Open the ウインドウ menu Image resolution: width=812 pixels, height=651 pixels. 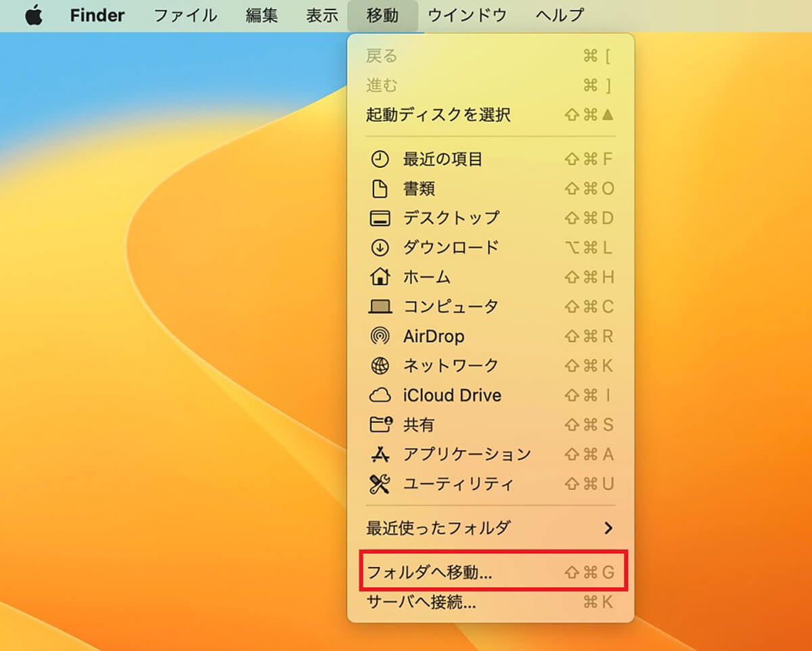(x=468, y=16)
